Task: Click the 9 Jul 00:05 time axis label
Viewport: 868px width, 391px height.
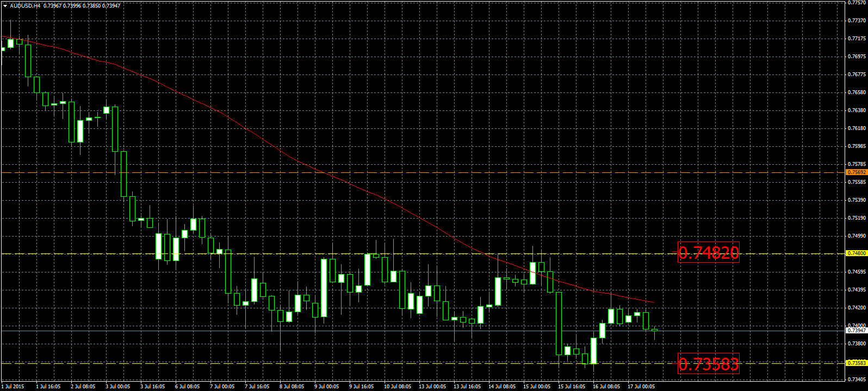Action: point(327,387)
